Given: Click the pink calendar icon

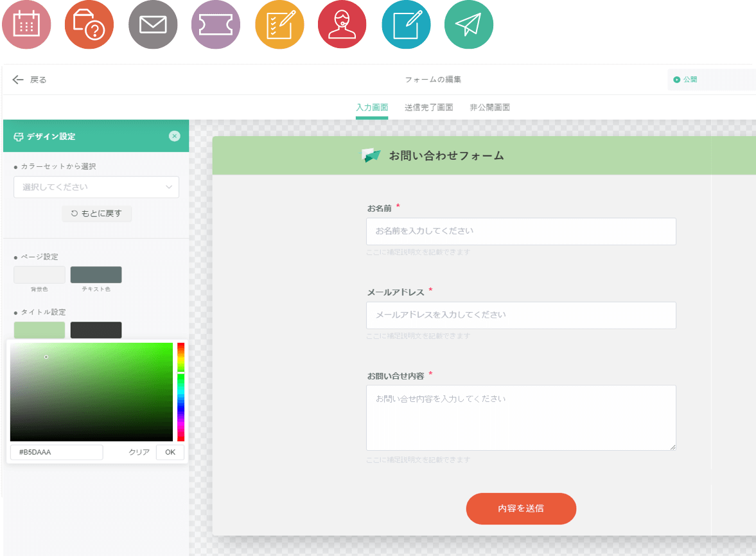Looking at the screenshot, I should point(26,25).
